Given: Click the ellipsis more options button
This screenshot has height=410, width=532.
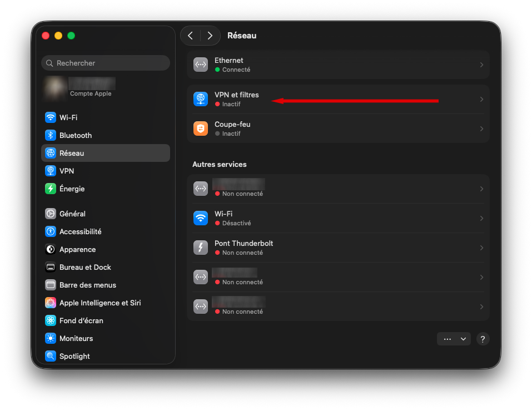Looking at the screenshot, I should 447,339.
